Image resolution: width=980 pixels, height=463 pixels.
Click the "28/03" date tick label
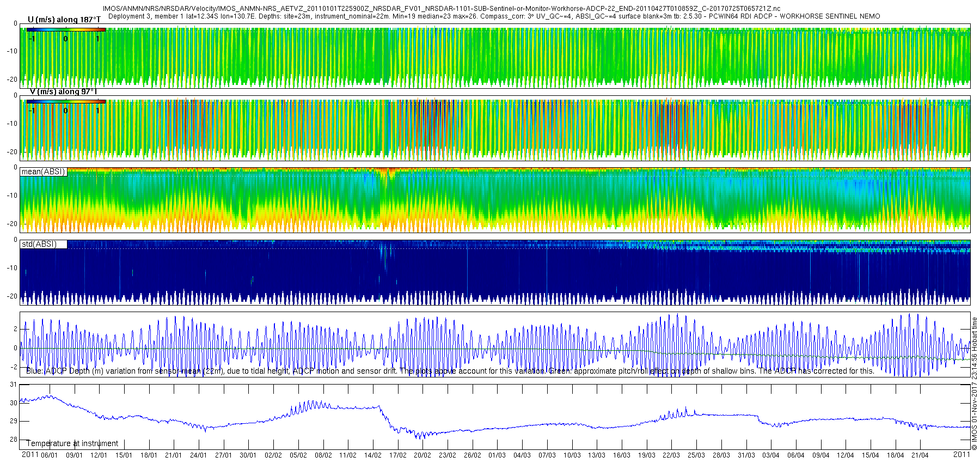coord(721,455)
